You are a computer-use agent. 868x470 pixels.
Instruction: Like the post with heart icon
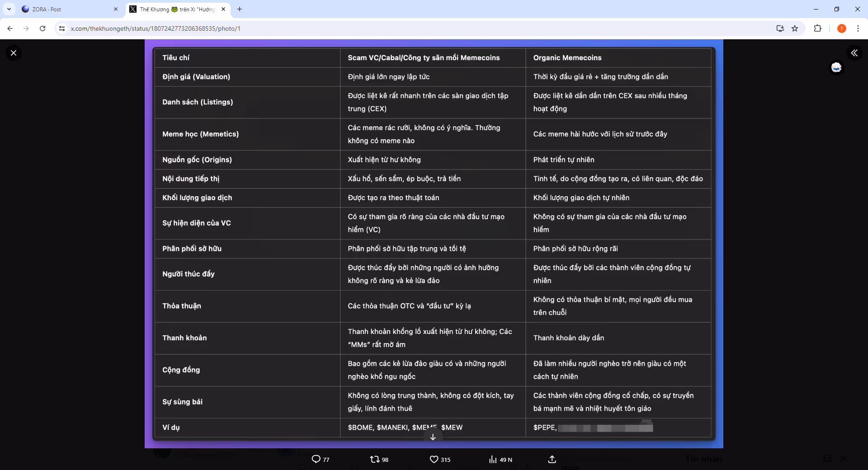click(434, 459)
